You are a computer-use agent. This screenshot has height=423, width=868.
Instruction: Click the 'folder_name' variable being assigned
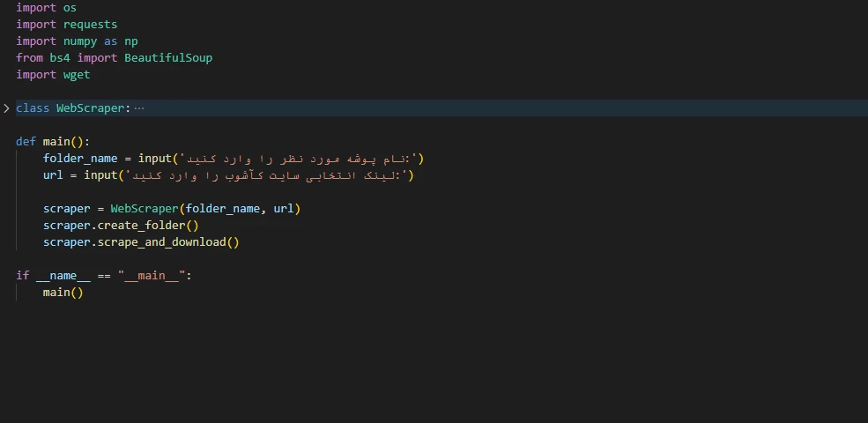(79, 159)
